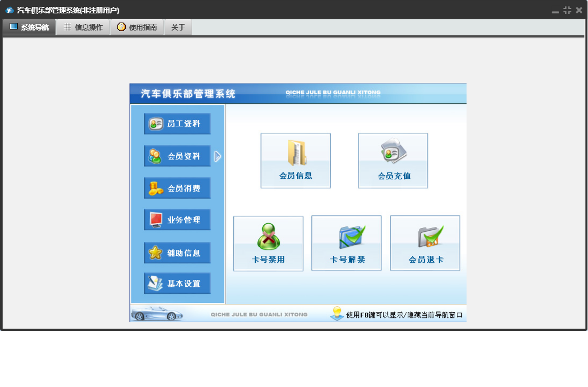Open the 会员充值 card tile
The width and height of the screenshot is (588, 387).
point(393,161)
